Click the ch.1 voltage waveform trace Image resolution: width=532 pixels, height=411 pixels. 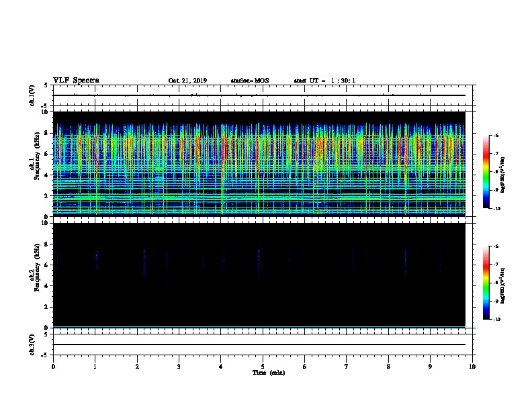tap(259, 95)
